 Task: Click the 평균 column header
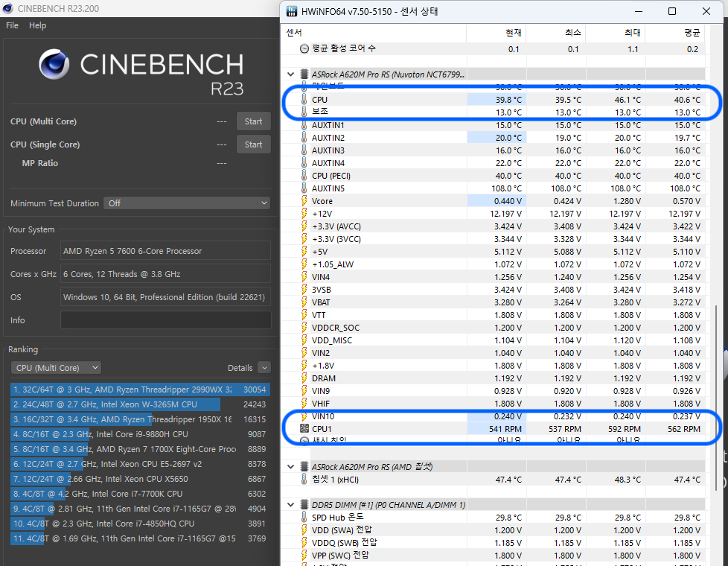pos(674,33)
